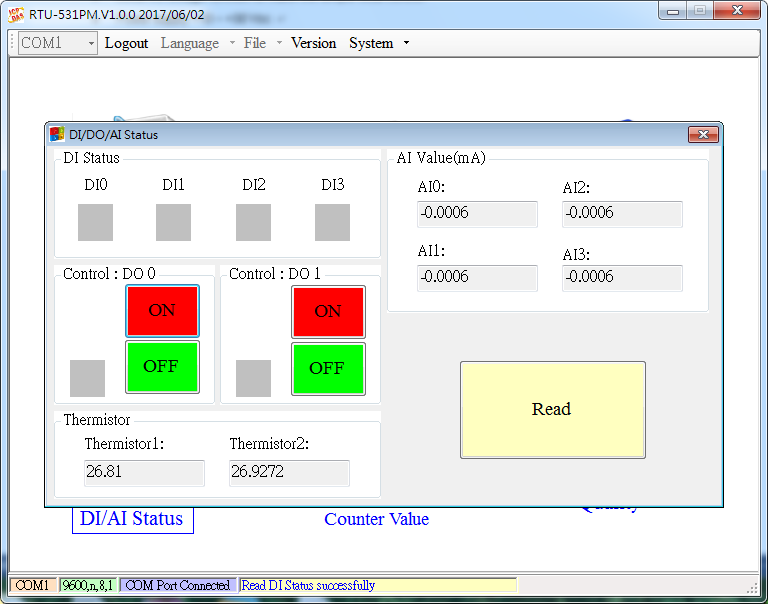Click the toolbar grip handle
This screenshot has height=604, width=768.
click(x=13, y=43)
